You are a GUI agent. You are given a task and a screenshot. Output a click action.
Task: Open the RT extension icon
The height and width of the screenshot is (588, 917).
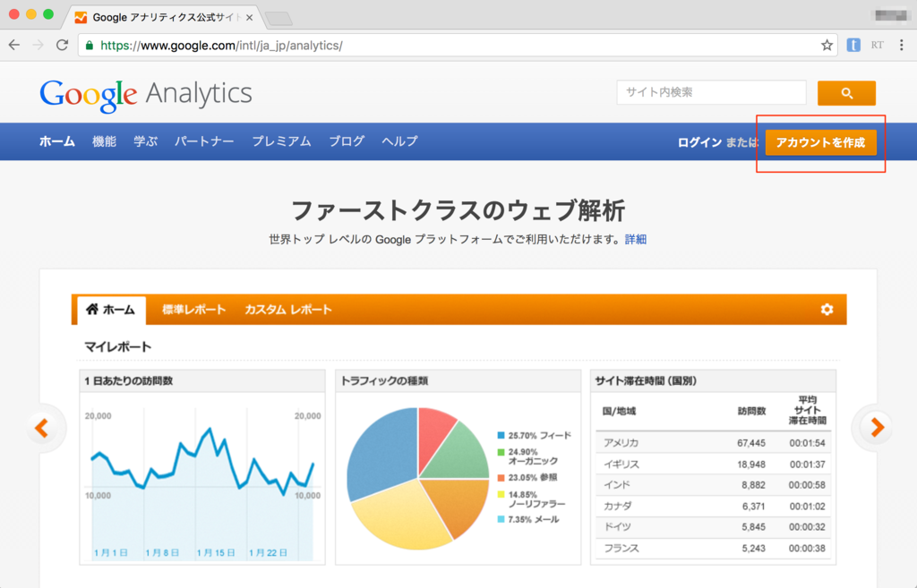point(877,45)
